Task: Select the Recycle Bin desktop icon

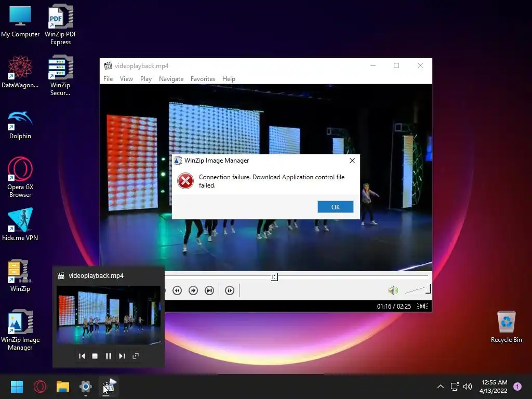Action: click(x=506, y=327)
